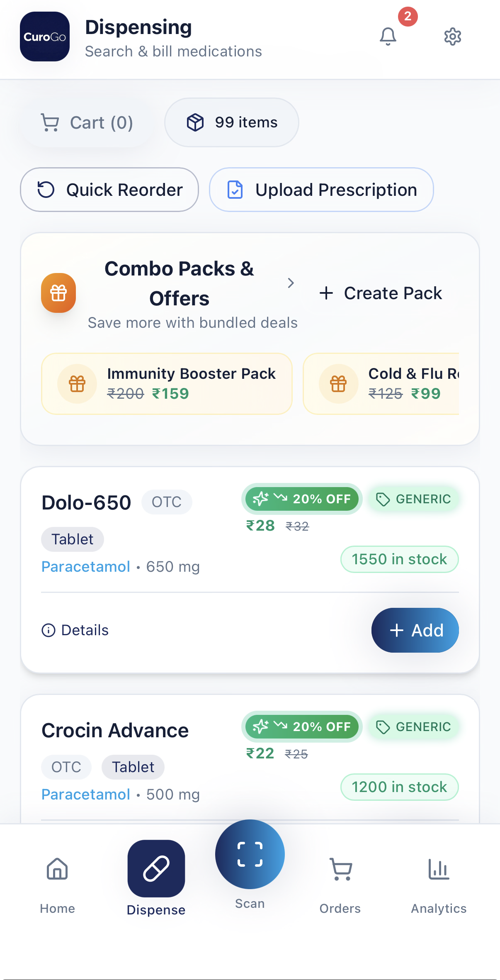Click the Cart (0) button
The height and width of the screenshot is (980, 500).
87,123
